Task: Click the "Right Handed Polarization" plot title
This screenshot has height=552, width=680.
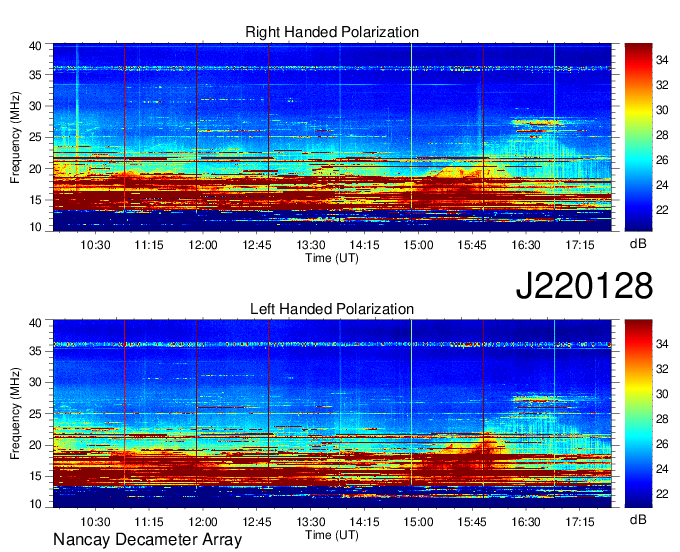Action: (332, 32)
